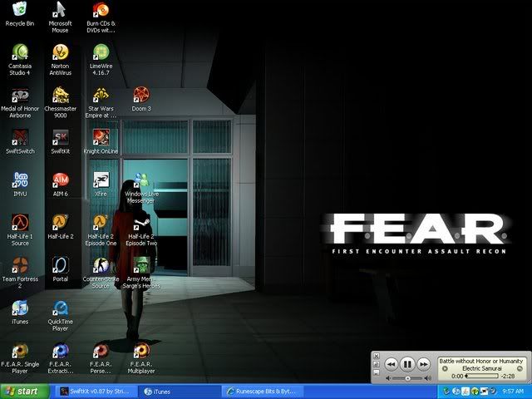Select the QuickTime Player desktop icon
Image resolution: width=532 pixels, height=399 pixels.
point(61,315)
